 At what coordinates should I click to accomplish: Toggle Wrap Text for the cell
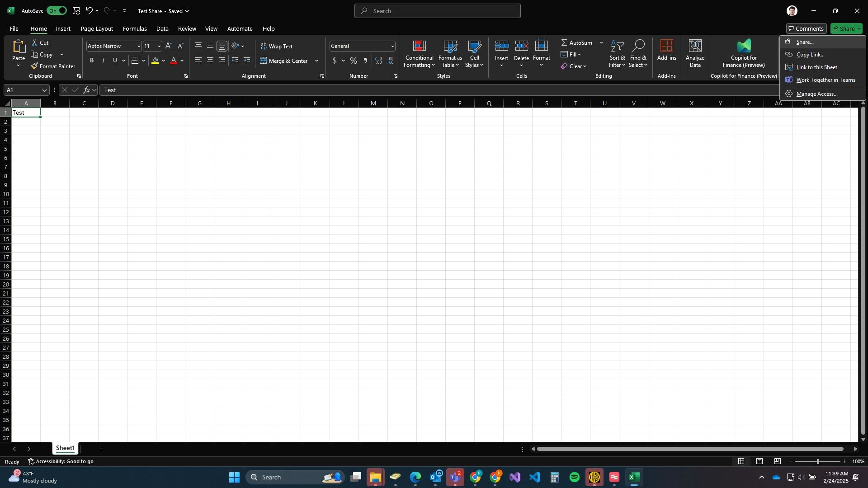pyautogui.click(x=277, y=46)
